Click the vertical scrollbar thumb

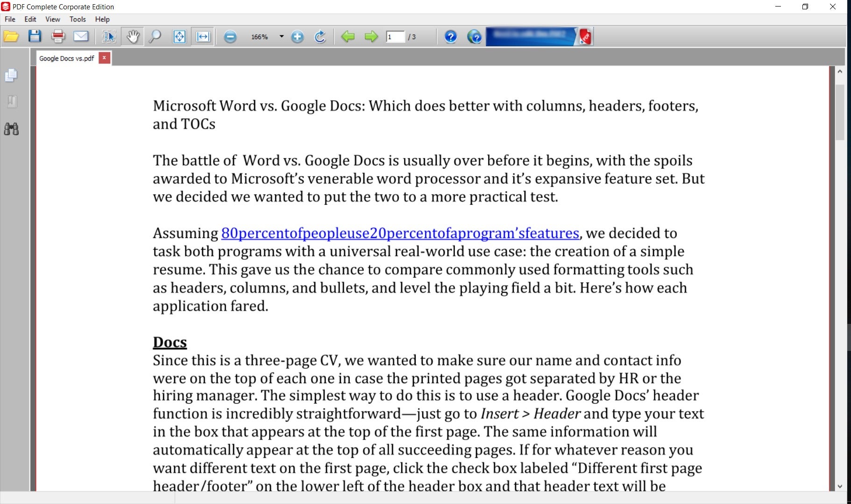[x=840, y=112]
